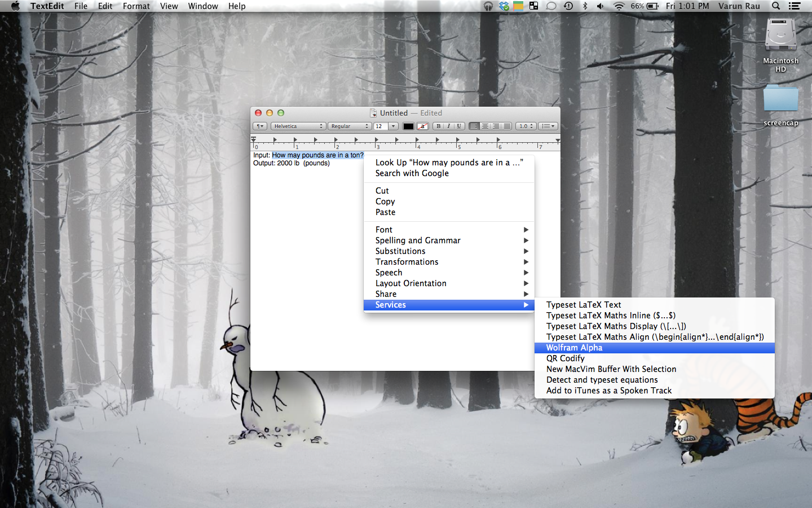Image resolution: width=812 pixels, height=508 pixels.
Task: Open the black text color swatch
Action: [408, 126]
